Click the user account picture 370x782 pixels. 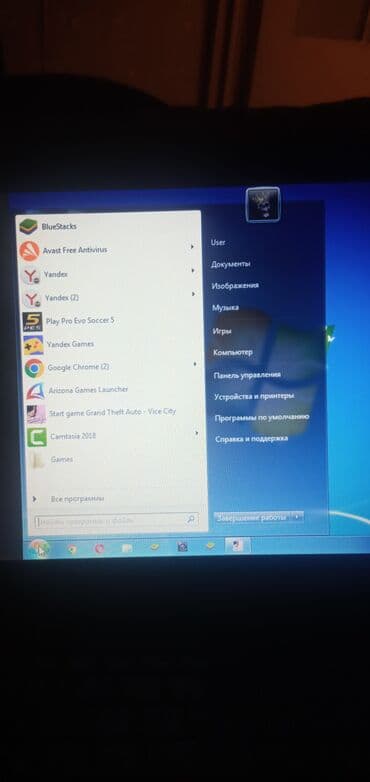[x=263, y=204]
